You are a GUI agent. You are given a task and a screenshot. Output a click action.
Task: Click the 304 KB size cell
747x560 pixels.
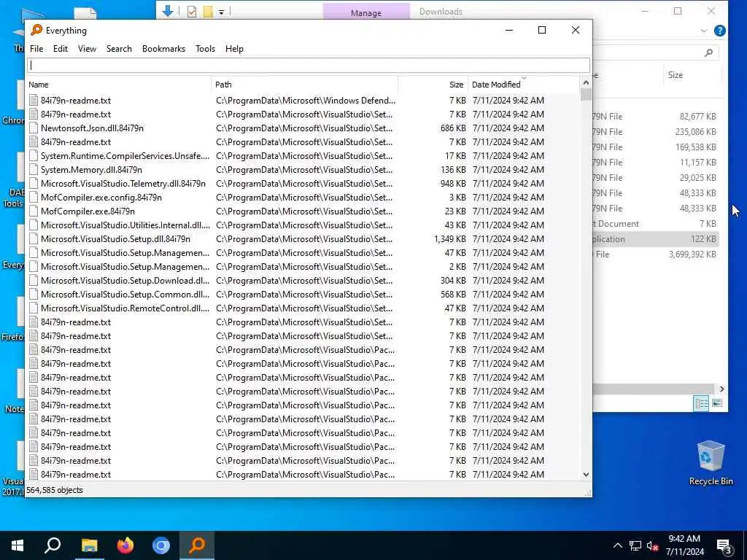tap(453, 281)
